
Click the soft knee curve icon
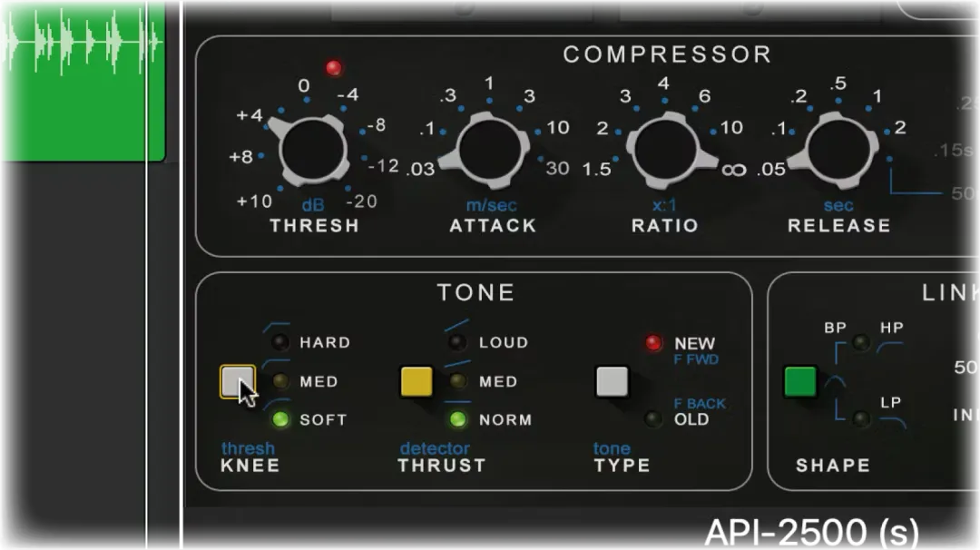[277, 404]
